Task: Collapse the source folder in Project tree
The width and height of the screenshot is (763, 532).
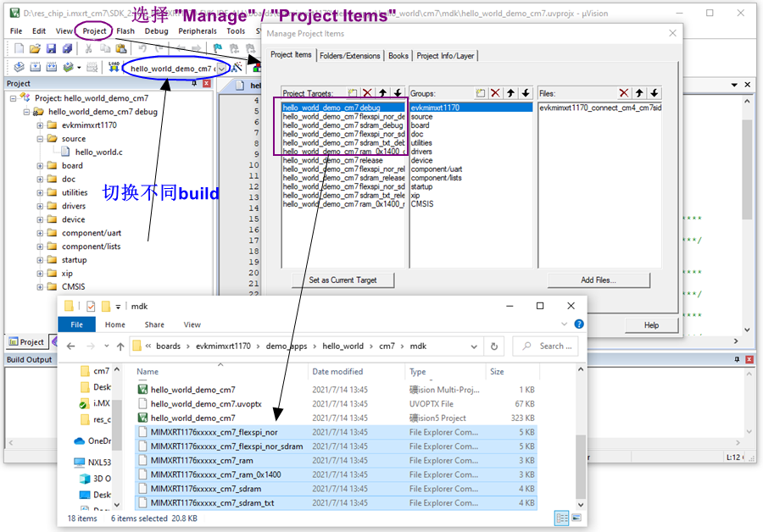Action: (40, 139)
